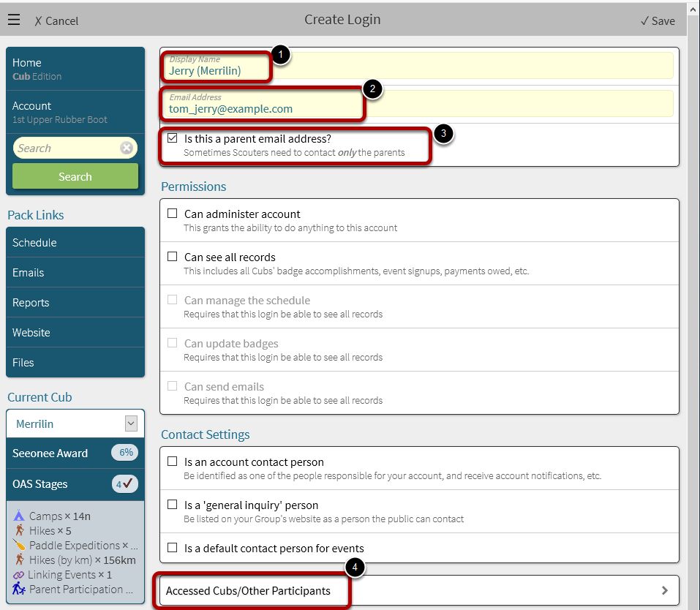Click the Camps tent icon
This screenshot has width=700, height=610.
pos(19,516)
